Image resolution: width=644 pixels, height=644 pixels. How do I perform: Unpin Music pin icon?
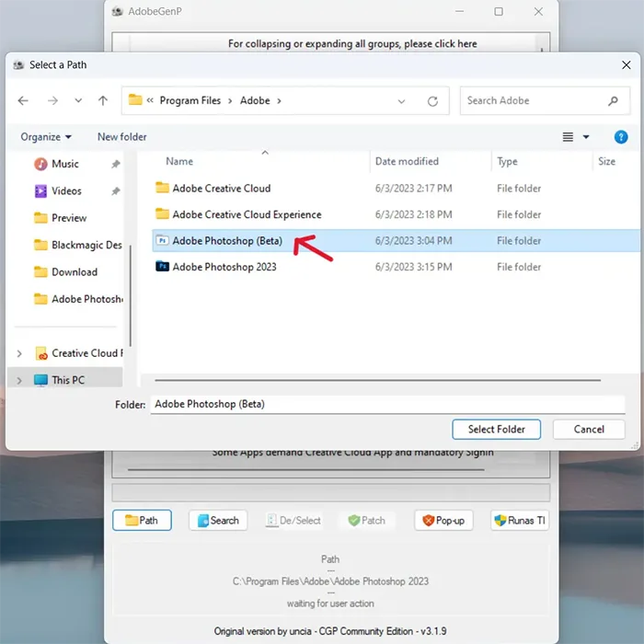click(115, 165)
